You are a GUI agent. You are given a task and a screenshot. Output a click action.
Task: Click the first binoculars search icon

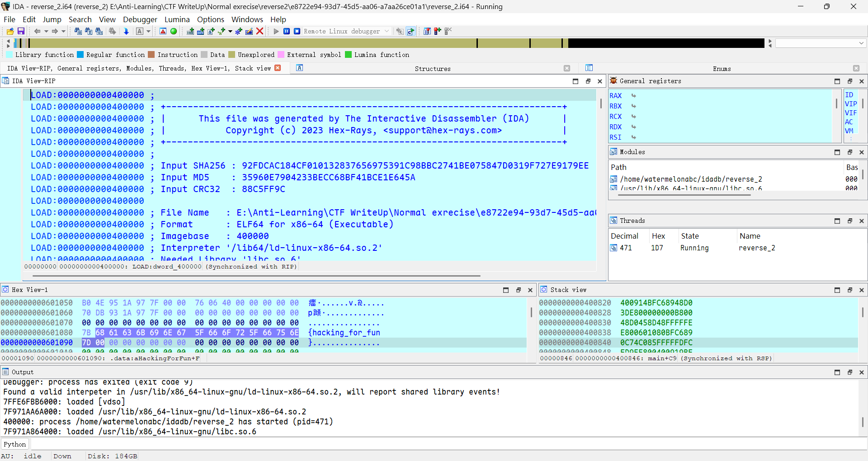pyautogui.click(x=78, y=31)
